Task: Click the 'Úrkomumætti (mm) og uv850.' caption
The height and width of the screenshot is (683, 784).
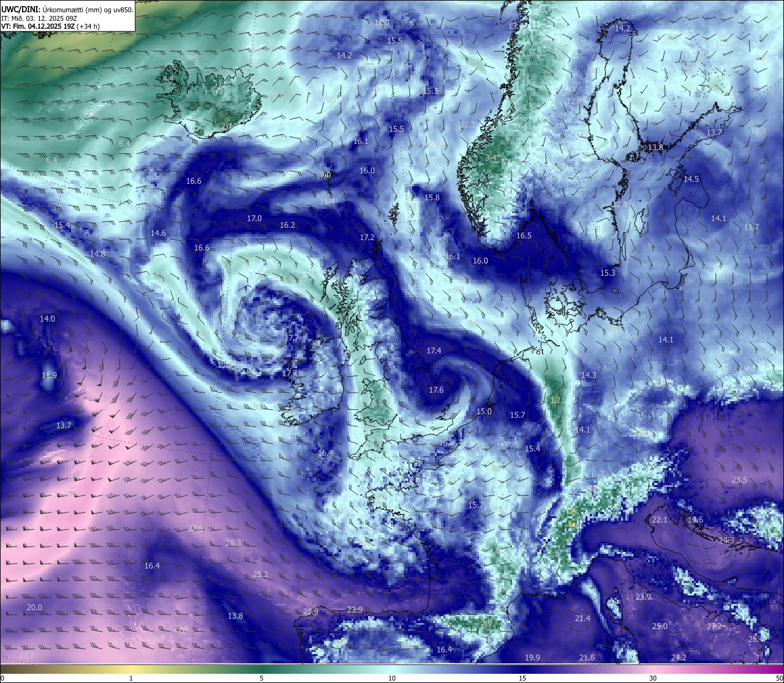Action: point(88,9)
